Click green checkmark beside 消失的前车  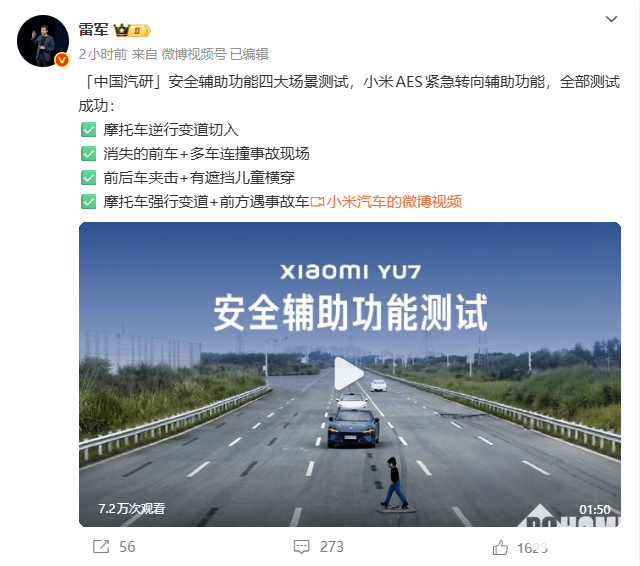click(89, 154)
